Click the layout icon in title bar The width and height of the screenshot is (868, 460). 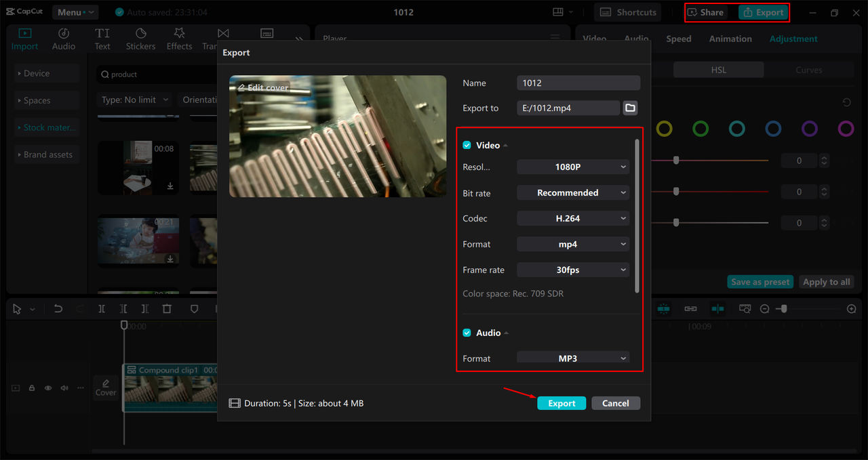558,12
